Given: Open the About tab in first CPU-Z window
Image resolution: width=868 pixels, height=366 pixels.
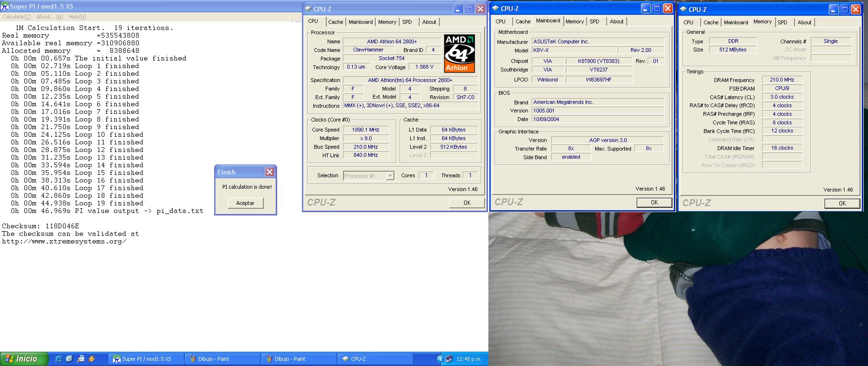Looking at the screenshot, I should click(429, 22).
